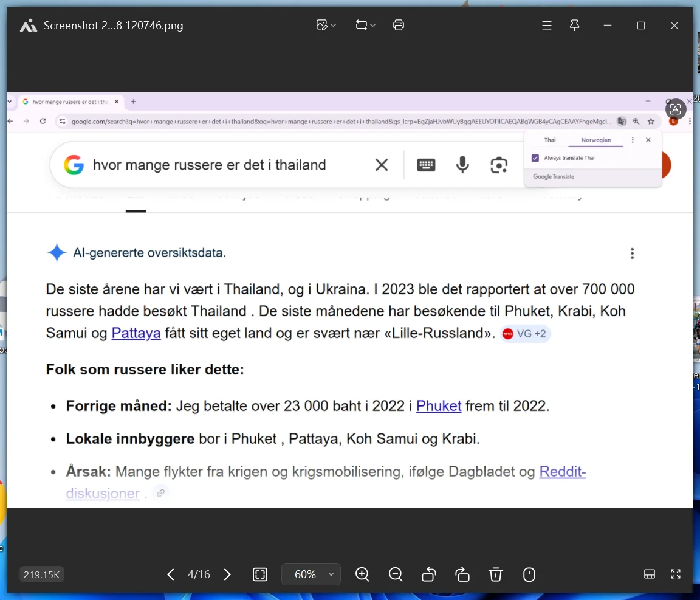
Task: Rotate the image clockwise
Action: 462,574
